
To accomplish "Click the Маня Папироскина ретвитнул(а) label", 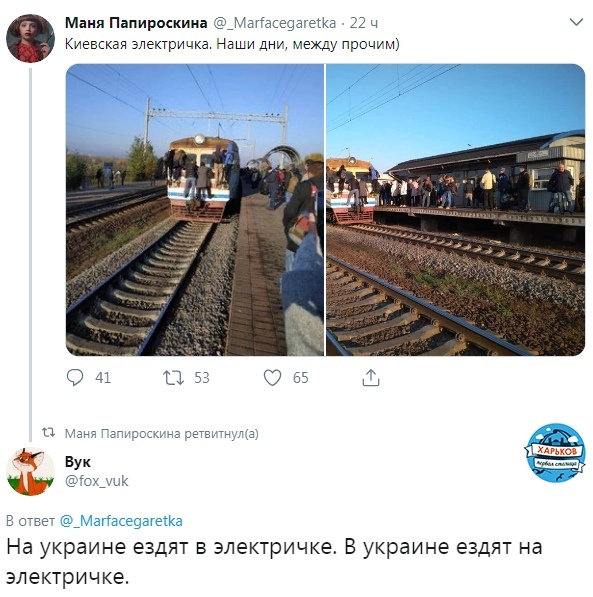I will pyautogui.click(x=161, y=434).
